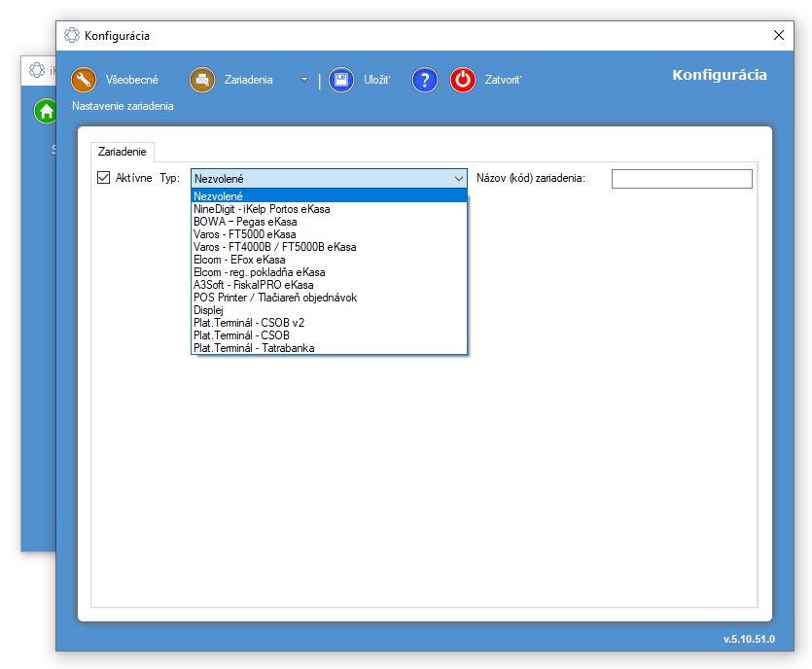The image size is (812, 669).
Task: Select Plat.Terminál - Tatrabanka from list
Action: coord(254,348)
